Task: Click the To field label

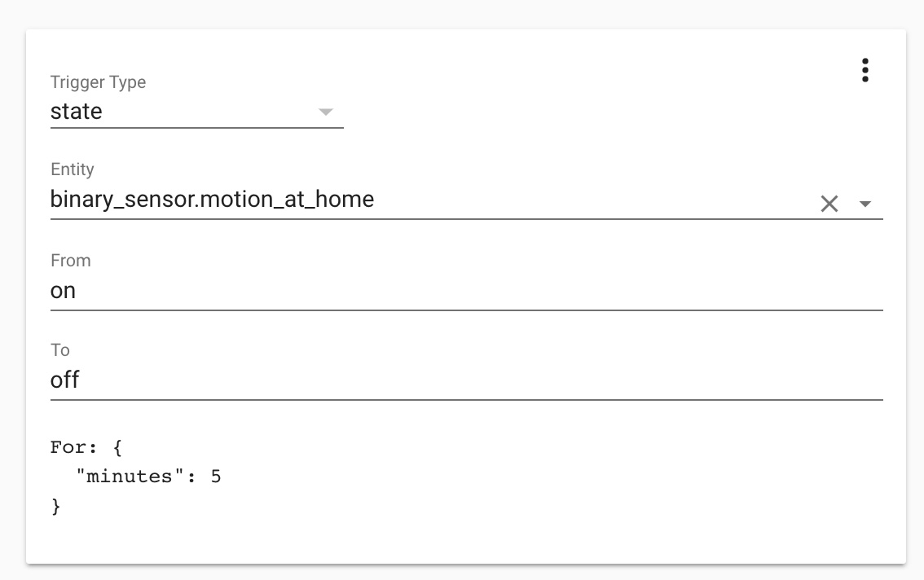Action: [60, 349]
